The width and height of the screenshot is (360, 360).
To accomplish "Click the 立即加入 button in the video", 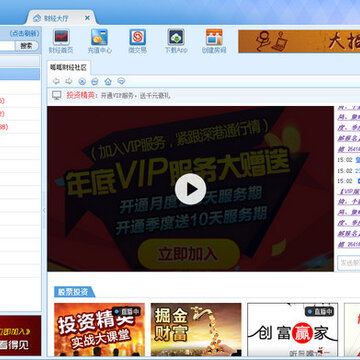I will [189, 254].
